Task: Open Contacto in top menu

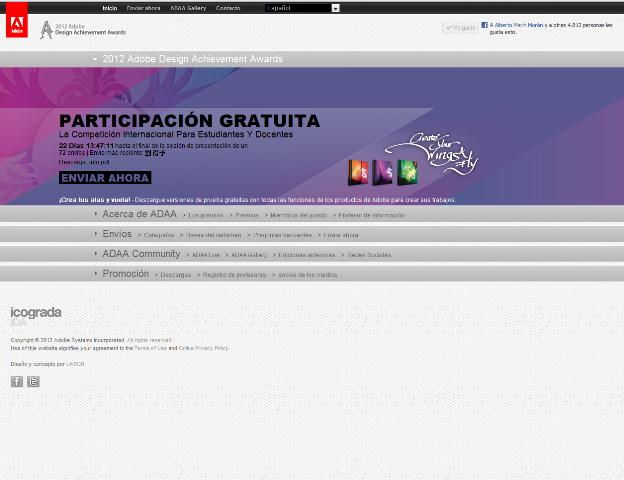Action: [228, 8]
